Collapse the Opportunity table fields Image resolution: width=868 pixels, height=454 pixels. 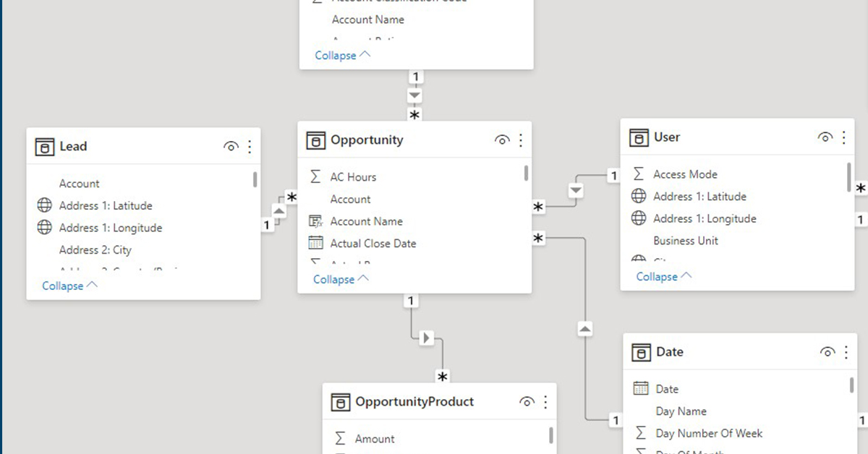tap(335, 278)
